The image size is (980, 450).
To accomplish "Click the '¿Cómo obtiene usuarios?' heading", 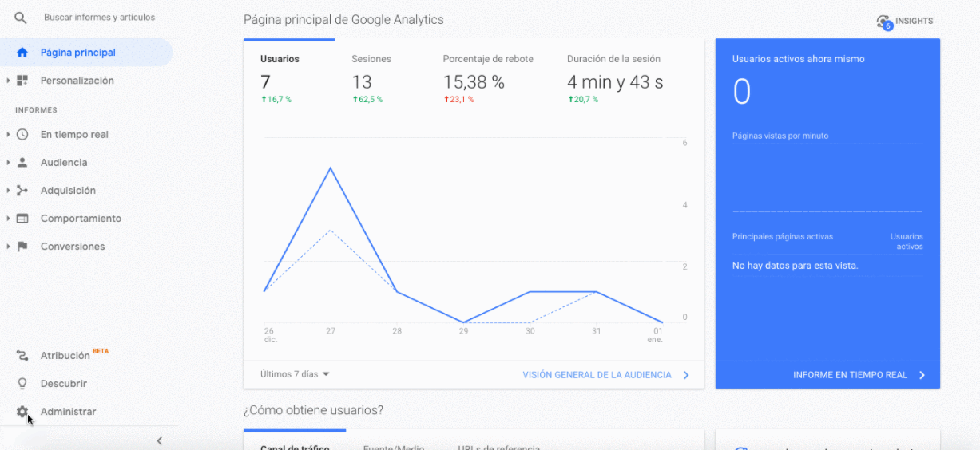I will (313, 410).
